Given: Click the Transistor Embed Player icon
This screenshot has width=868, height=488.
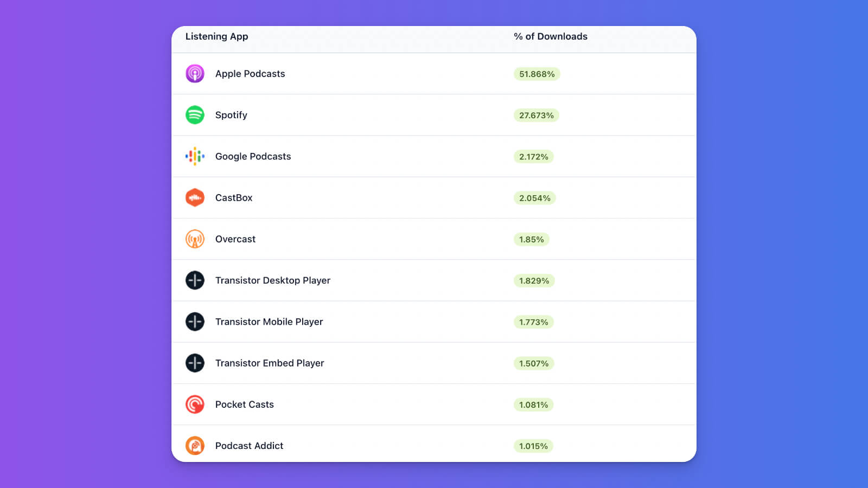Looking at the screenshot, I should pos(195,363).
